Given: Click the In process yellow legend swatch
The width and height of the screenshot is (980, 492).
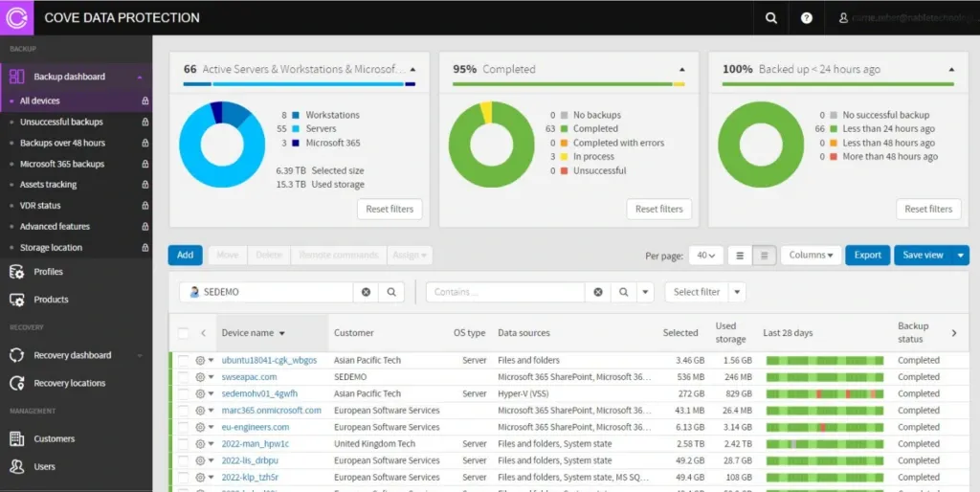Looking at the screenshot, I should tap(564, 157).
